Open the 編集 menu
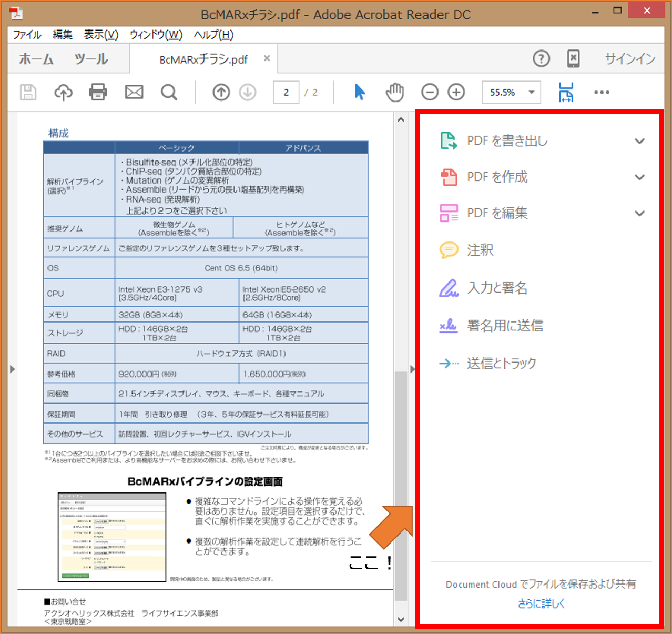672x634 pixels. click(x=63, y=35)
